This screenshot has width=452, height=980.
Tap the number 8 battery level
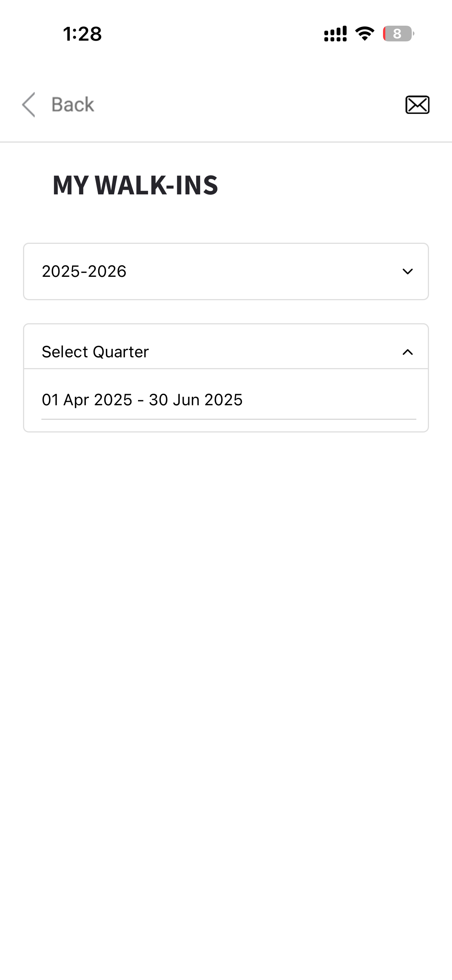pos(397,34)
